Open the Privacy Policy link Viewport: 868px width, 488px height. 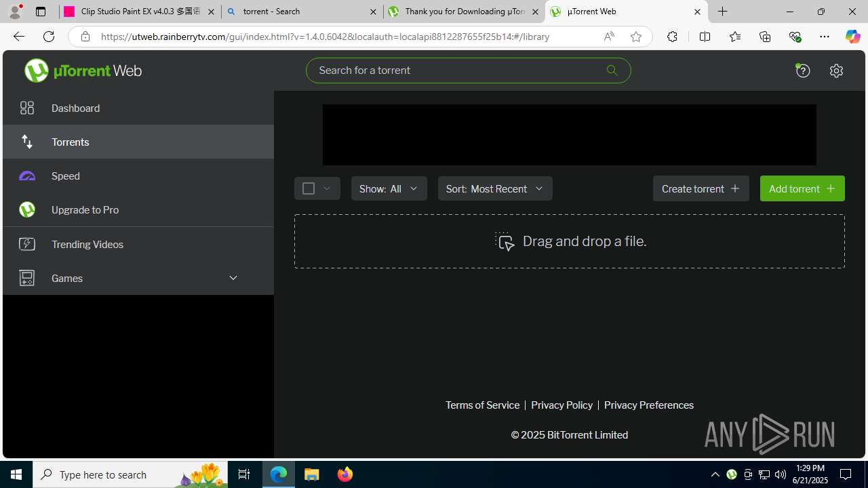pos(561,405)
